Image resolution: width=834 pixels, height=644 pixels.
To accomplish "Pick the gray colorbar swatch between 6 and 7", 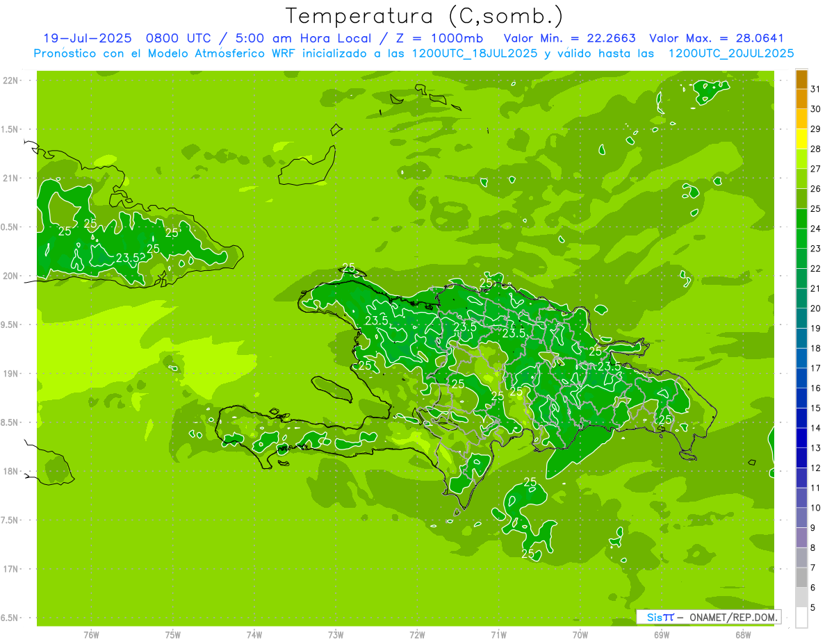I will pyautogui.click(x=801, y=577).
